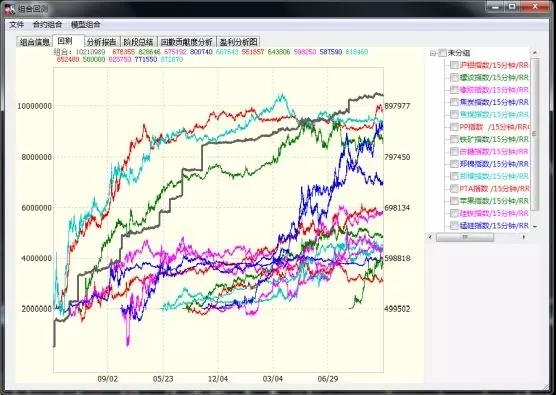Tick the 苹果指数 checkbox

click(454, 201)
